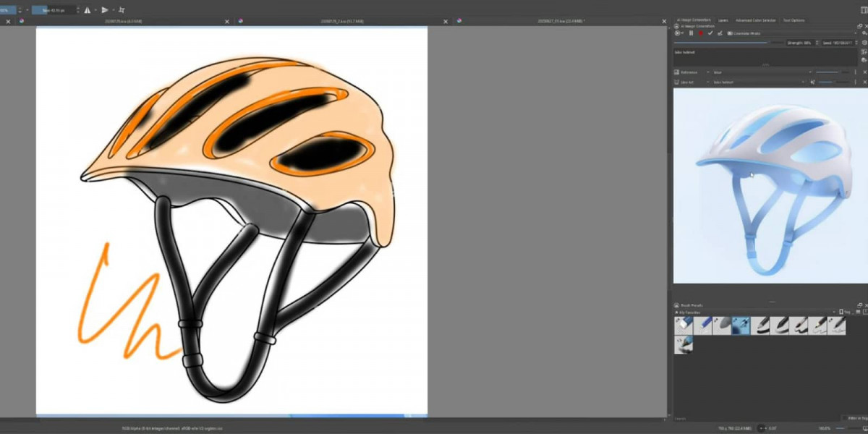The width and height of the screenshot is (868, 434).
Task: Toggle the Line Art control layer icon
Action: pos(676,81)
